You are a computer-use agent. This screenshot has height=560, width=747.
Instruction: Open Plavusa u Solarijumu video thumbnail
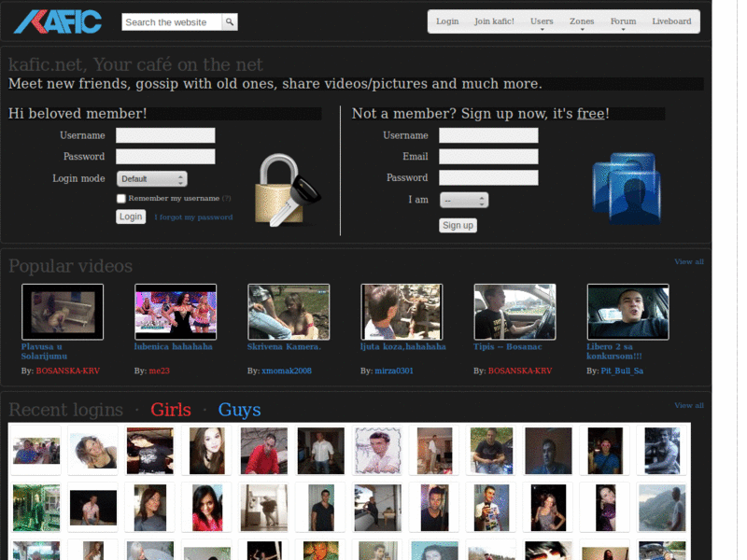pyautogui.click(x=63, y=312)
